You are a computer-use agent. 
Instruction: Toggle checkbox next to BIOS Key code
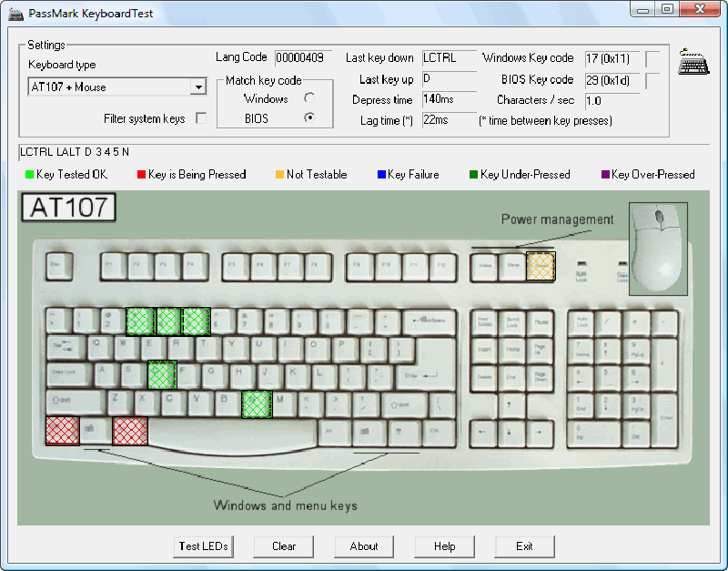652,81
